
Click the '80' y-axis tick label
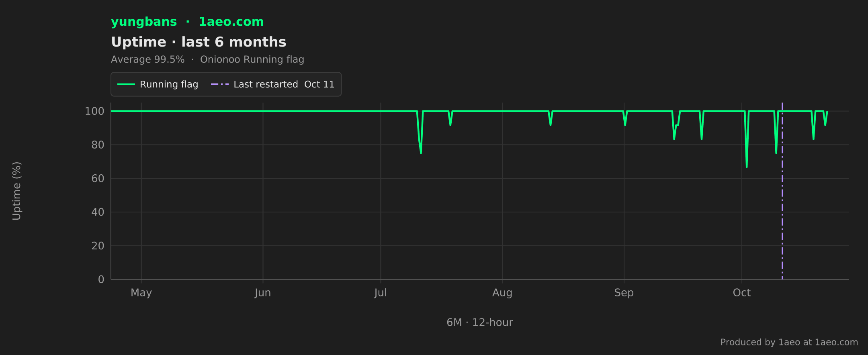point(98,145)
